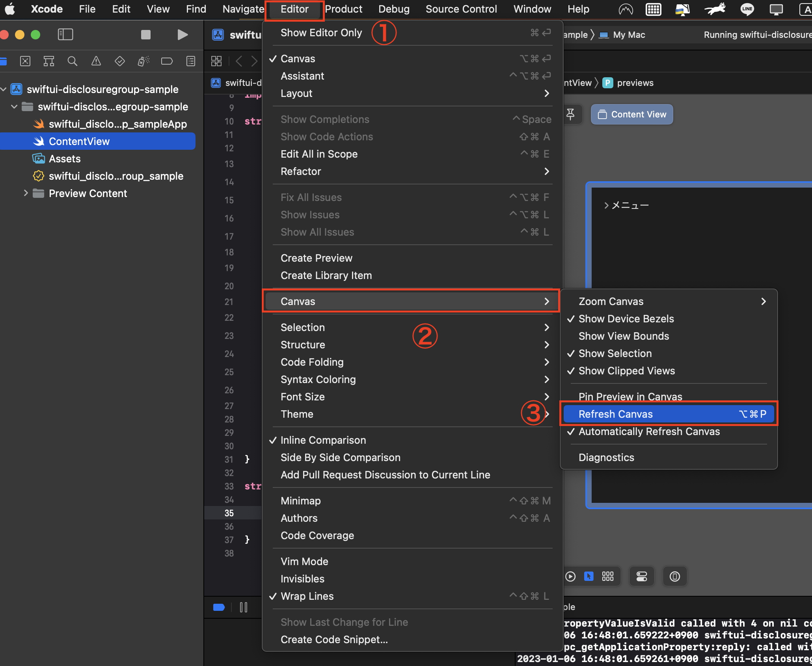
Task: Click the related items grid icon
Action: coord(216,61)
